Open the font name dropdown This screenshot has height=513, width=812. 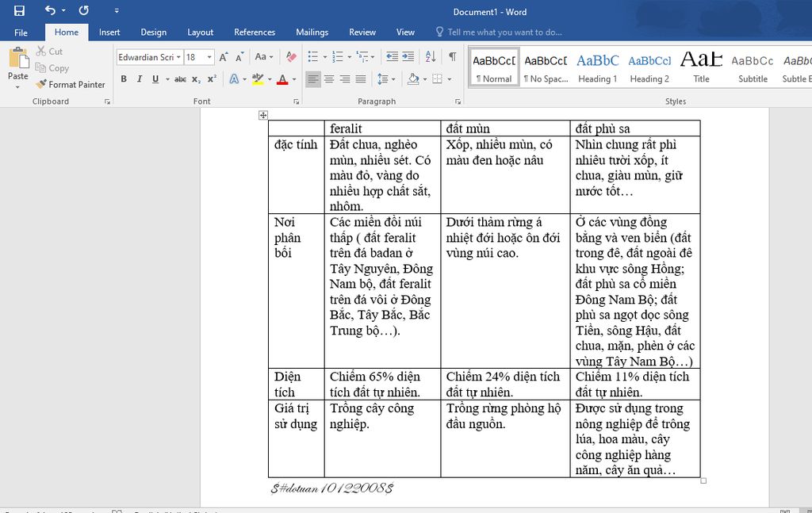[178, 57]
